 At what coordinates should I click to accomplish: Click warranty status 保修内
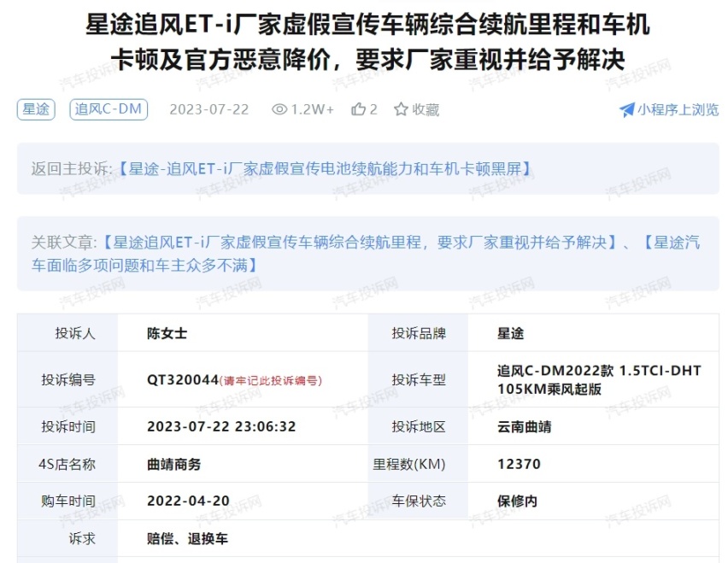coord(517,501)
